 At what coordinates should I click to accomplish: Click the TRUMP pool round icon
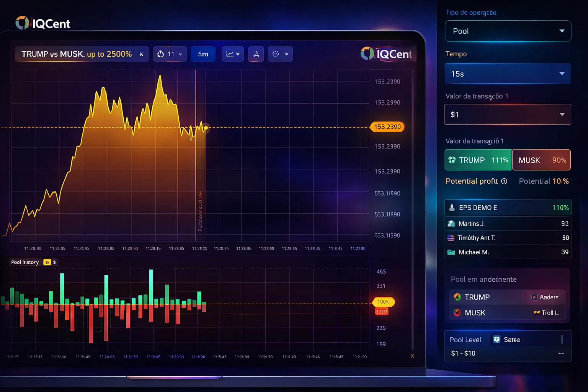(x=457, y=297)
